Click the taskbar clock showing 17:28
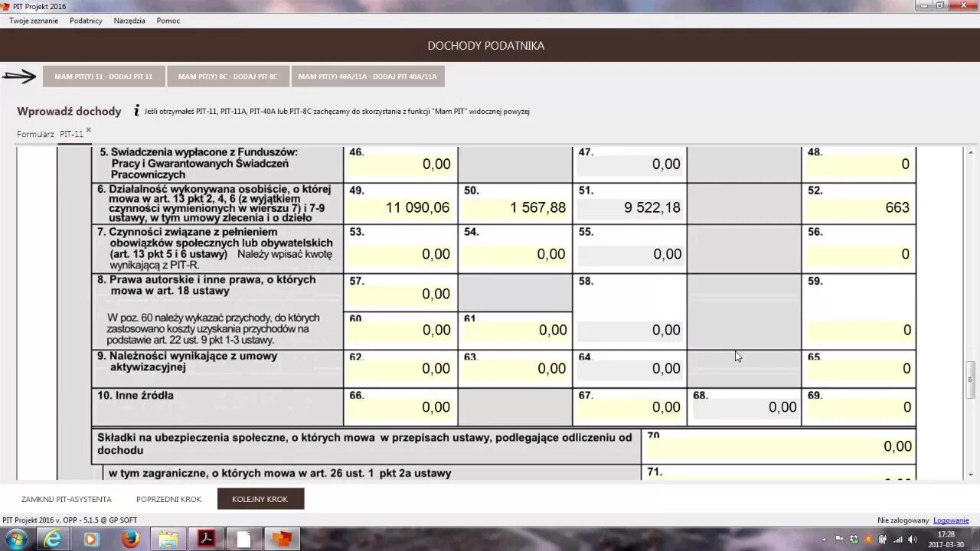Image resolution: width=980 pixels, height=551 pixels. point(946,539)
